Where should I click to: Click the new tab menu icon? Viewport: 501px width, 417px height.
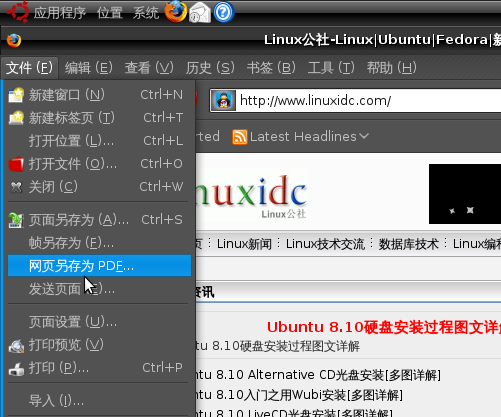(16, 118)
